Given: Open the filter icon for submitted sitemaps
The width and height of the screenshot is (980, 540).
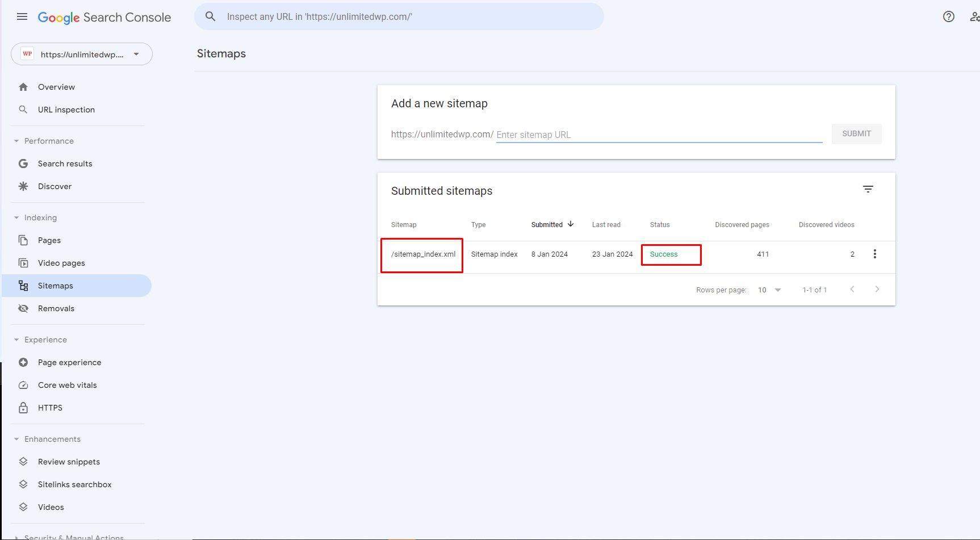Looking at the screenshot, I should tap(868, 189).
